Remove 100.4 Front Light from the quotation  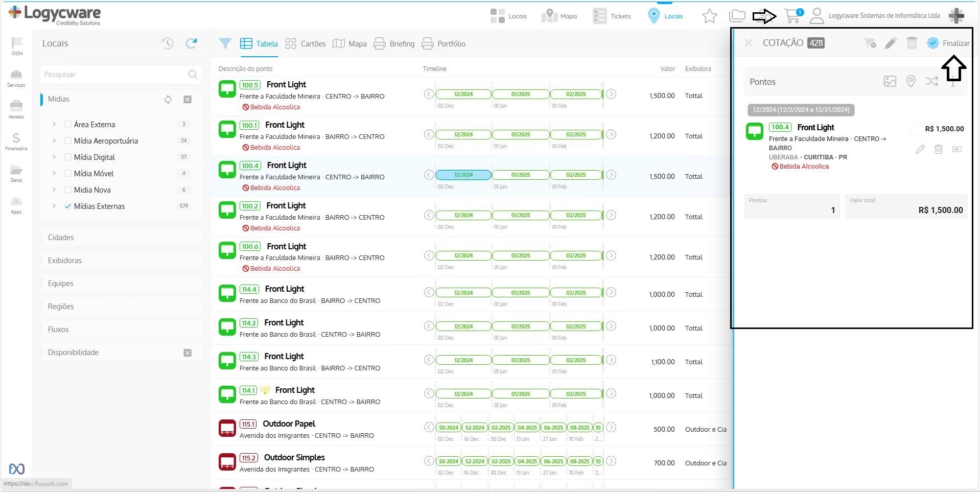point(939,149)
